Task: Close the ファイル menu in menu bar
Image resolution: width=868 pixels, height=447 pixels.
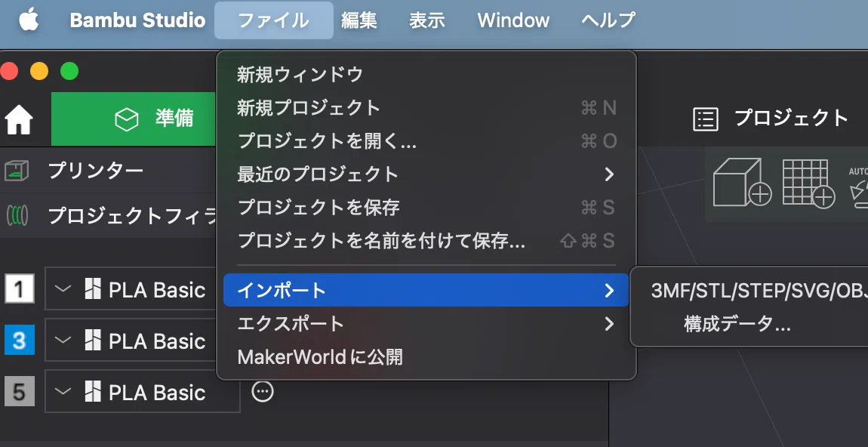Action: click(273, 20)
